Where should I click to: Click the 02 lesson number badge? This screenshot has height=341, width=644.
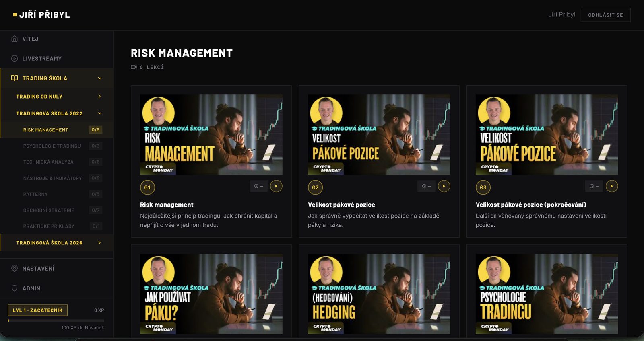[x=316, y=187]
